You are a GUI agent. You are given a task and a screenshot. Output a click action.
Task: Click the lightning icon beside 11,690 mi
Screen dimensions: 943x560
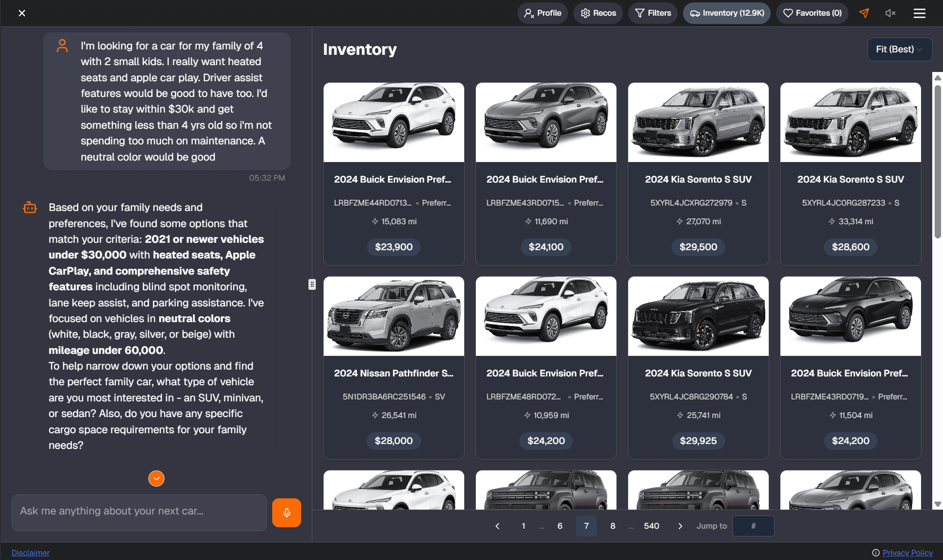tap(528, 222)
